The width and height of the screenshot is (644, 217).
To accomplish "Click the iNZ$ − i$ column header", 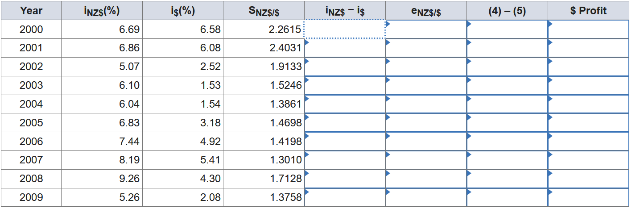I will (x=345, y=11).
